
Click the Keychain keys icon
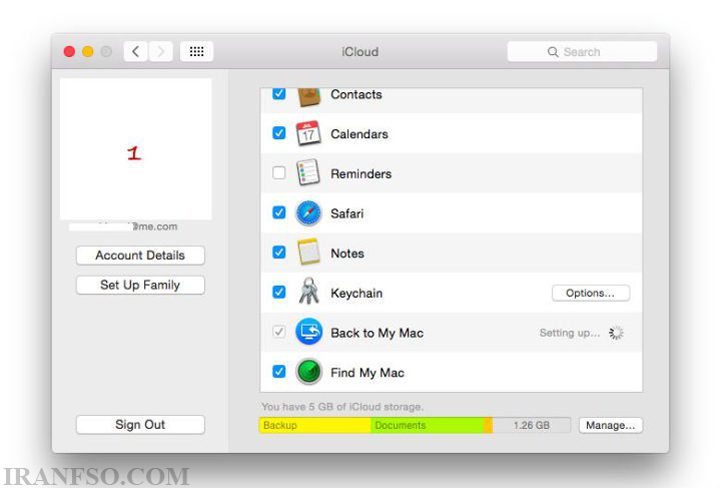(x=309, y=292)
